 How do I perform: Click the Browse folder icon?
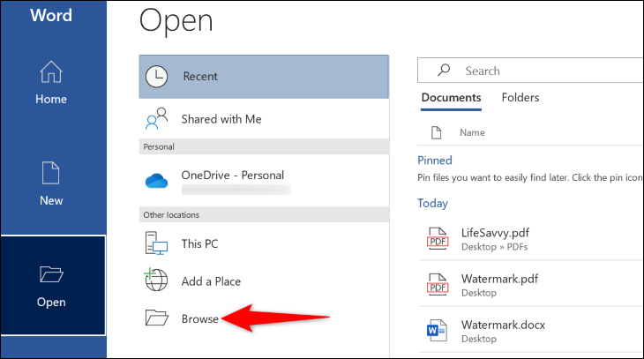coord(157,318)
